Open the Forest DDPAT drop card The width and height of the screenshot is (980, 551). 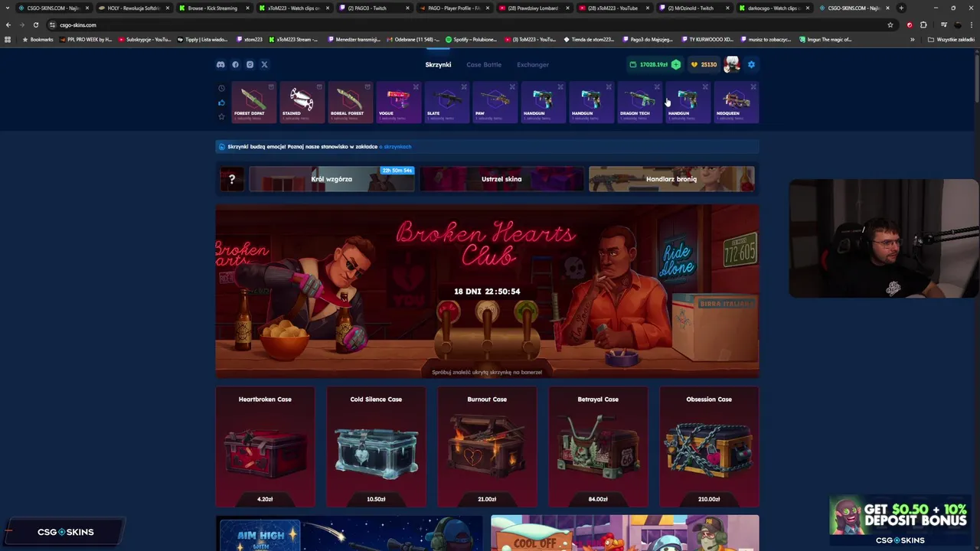pos(253,103)
